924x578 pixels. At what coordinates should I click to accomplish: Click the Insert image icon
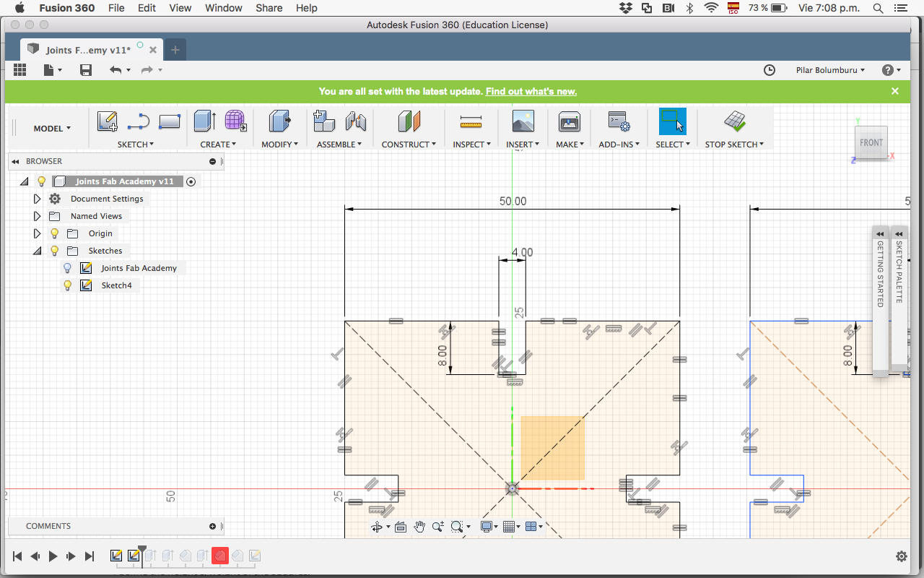pos(523,121)
